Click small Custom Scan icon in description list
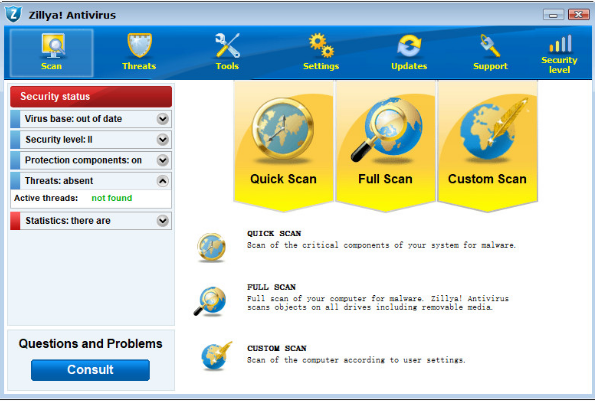595x401 pixels. (x=216, y=355)
